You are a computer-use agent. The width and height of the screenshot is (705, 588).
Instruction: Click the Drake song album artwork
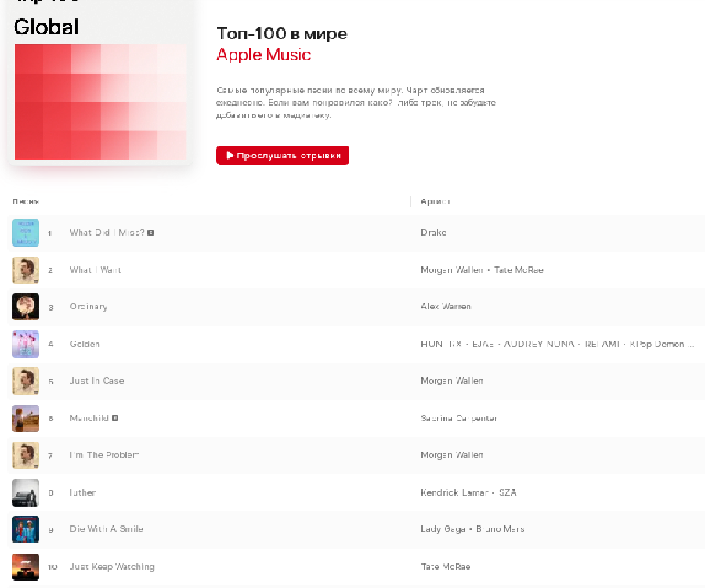(x=25, y=233)
